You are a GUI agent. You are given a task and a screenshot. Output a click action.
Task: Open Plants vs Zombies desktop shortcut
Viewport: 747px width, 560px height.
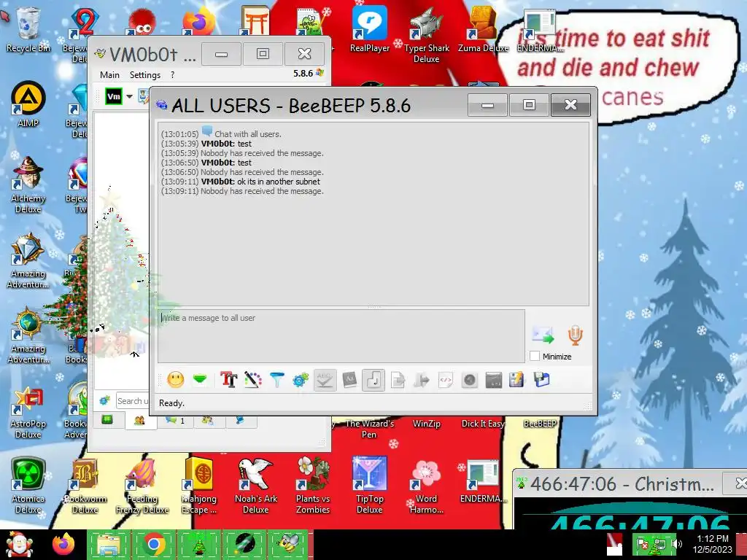tap(312, 486)
